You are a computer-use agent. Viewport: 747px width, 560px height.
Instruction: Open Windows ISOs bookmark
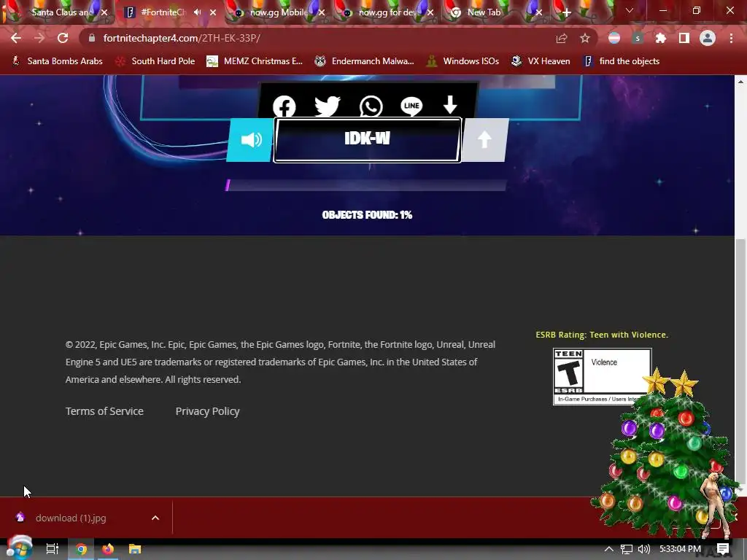click(x=462, y=61)
